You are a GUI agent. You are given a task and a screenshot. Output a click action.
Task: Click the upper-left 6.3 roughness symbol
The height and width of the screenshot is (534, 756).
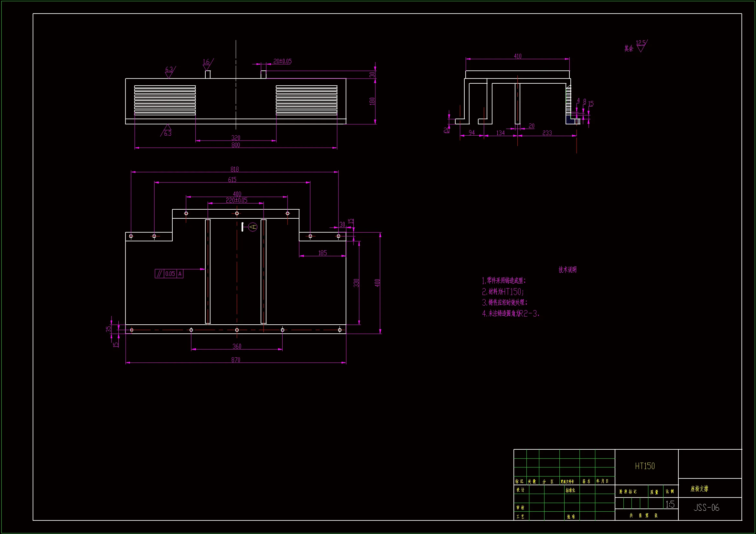[169, 72]
